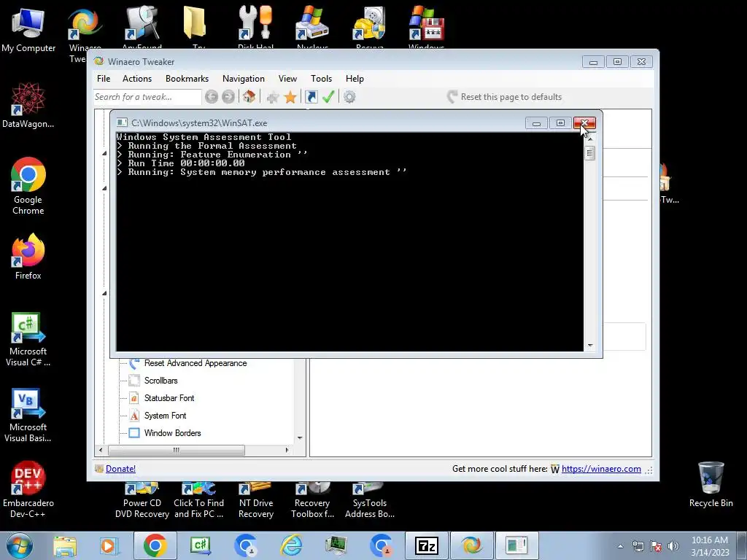Open My Computer desktop icon
Screen dimensions: 747x560
(x=28, y=29)
